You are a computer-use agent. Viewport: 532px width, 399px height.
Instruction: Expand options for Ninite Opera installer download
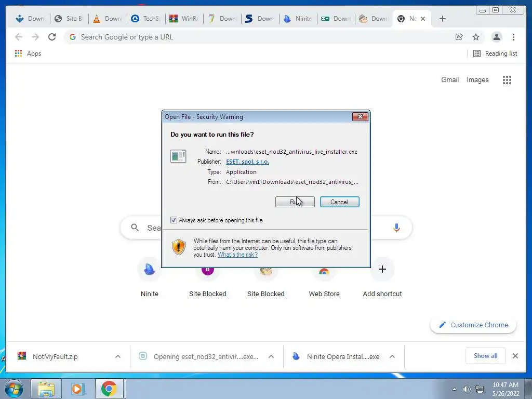pyautogui.click(x=392, y=356)
